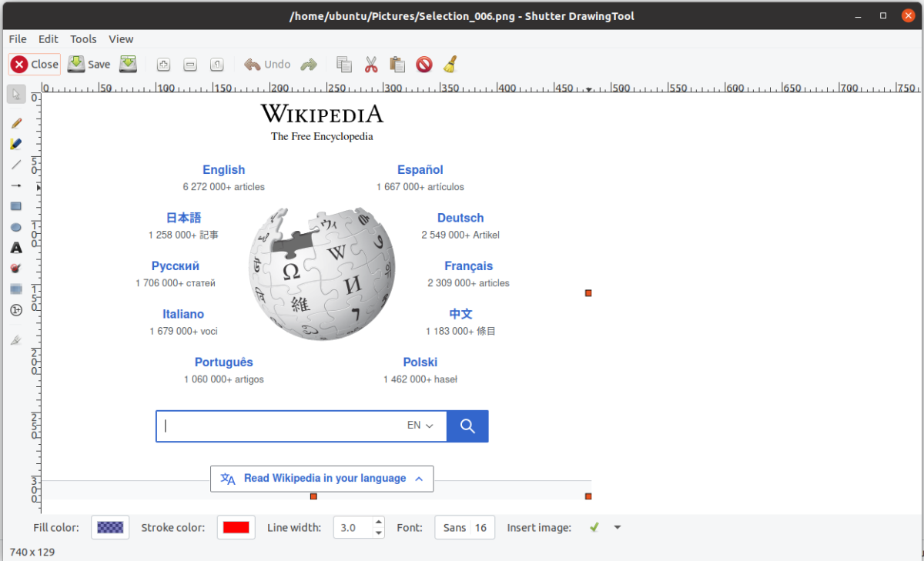924x561 pixels.
Task: Click the blue magnifier search button
Action: 467,426
